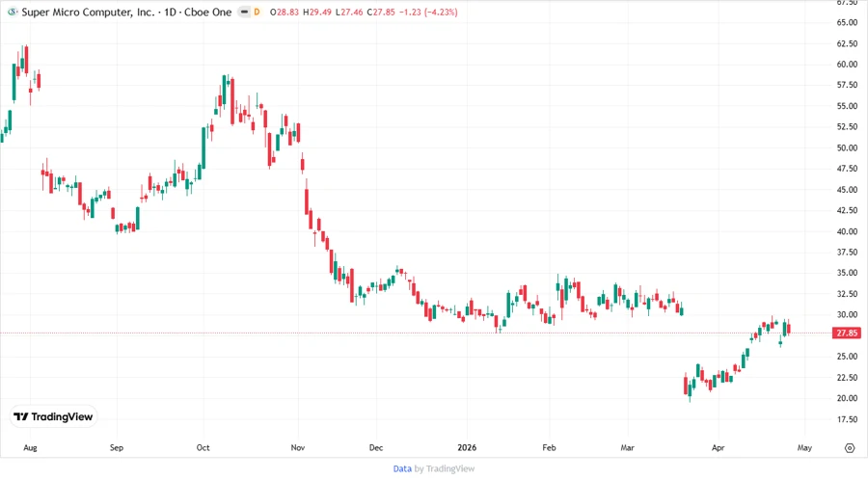Screen dimensions: 868x480
Task: Click the 2026 label on time axis
Action: 467,447
